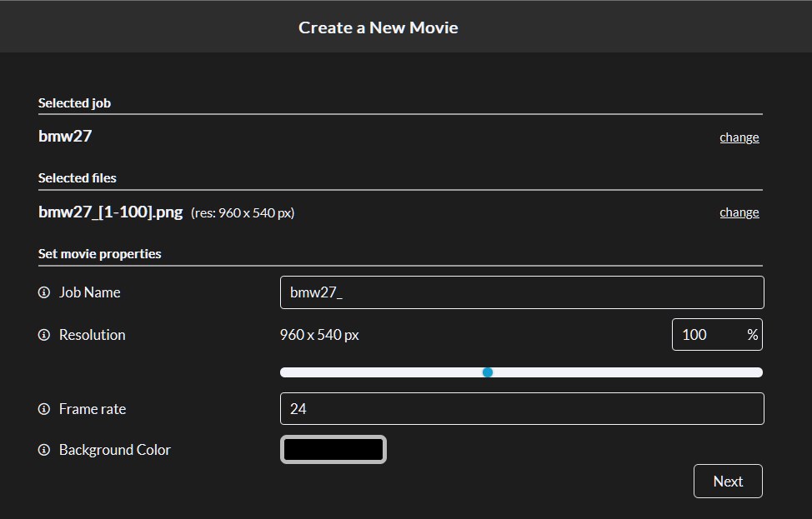The height and width of the screenshot is (519, 812).
Task: Click the info icon beside Frame rate
Action: (44, 409)
